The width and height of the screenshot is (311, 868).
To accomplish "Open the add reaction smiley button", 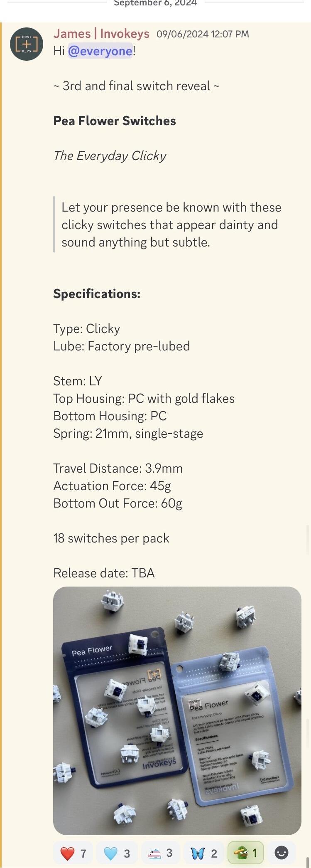I will click(x=282, y=853).
